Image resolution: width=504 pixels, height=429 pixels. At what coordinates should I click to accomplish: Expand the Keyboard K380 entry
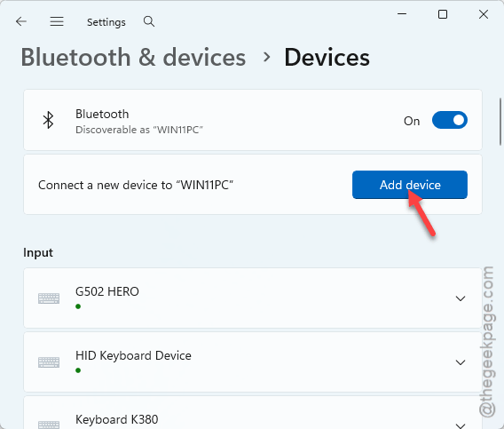461,425
